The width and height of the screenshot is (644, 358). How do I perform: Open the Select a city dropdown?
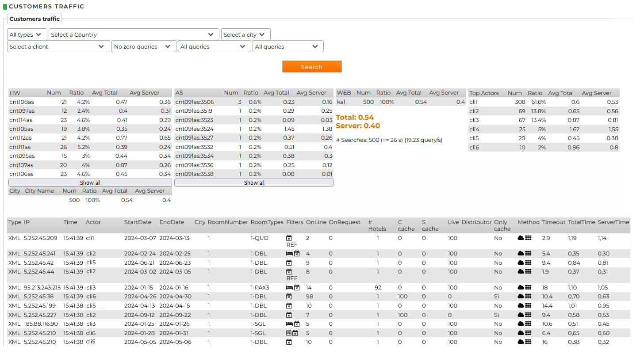[x=245, y=34]
